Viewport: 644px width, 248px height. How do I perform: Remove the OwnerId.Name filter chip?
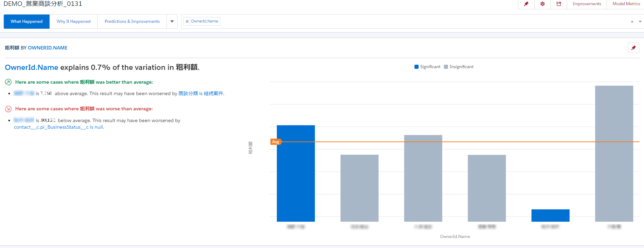point(187,21)
